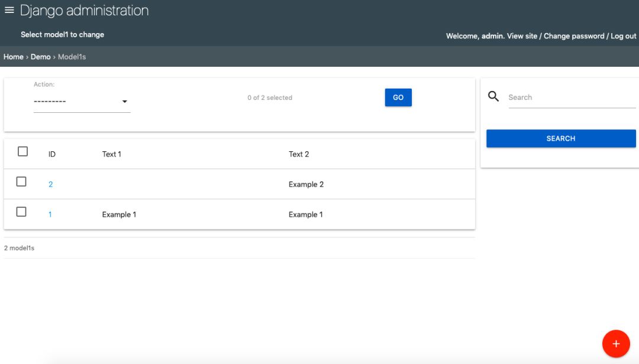639x364 pixels.
Task: Check the checkbox for row ID 2
Action: point(21,181)
